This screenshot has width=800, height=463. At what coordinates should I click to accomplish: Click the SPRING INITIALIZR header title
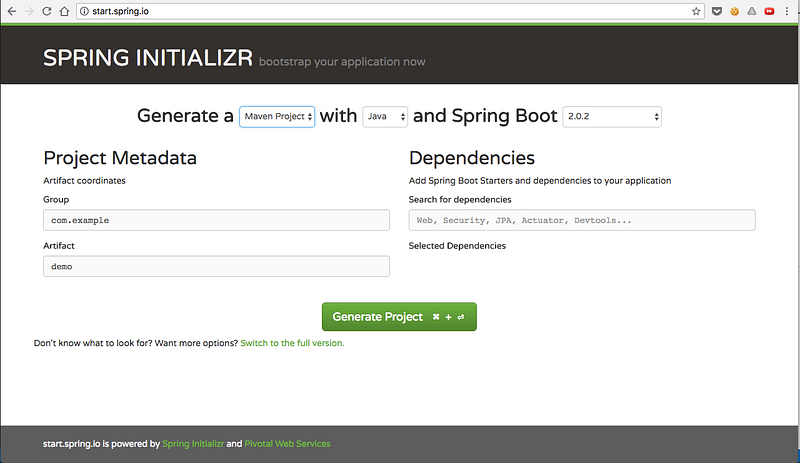click(148, 58)
